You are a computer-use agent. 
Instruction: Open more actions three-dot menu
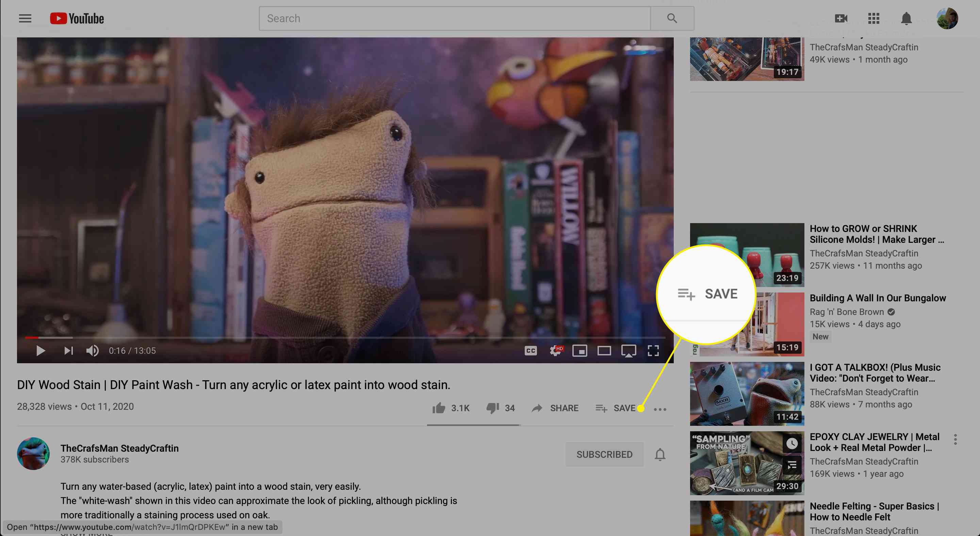click(x=660, y=409)
